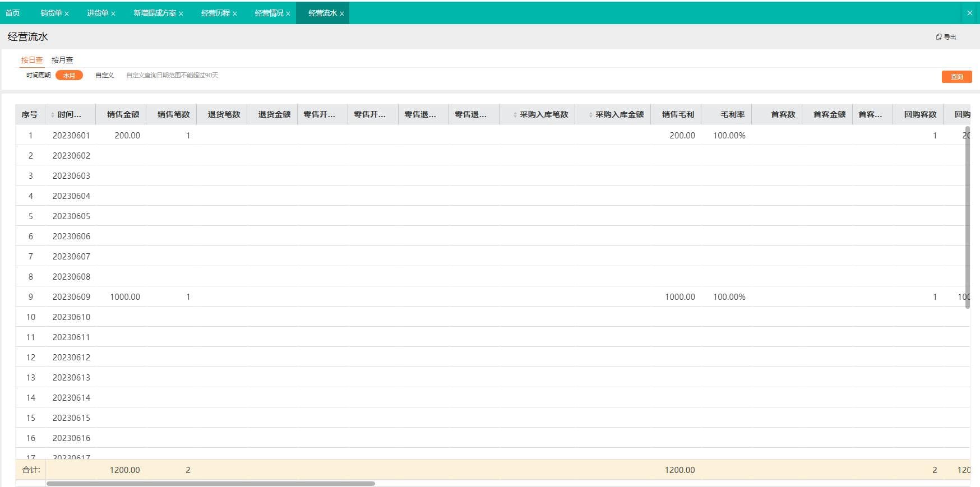Click the 序号 column header

coord(30,114)
